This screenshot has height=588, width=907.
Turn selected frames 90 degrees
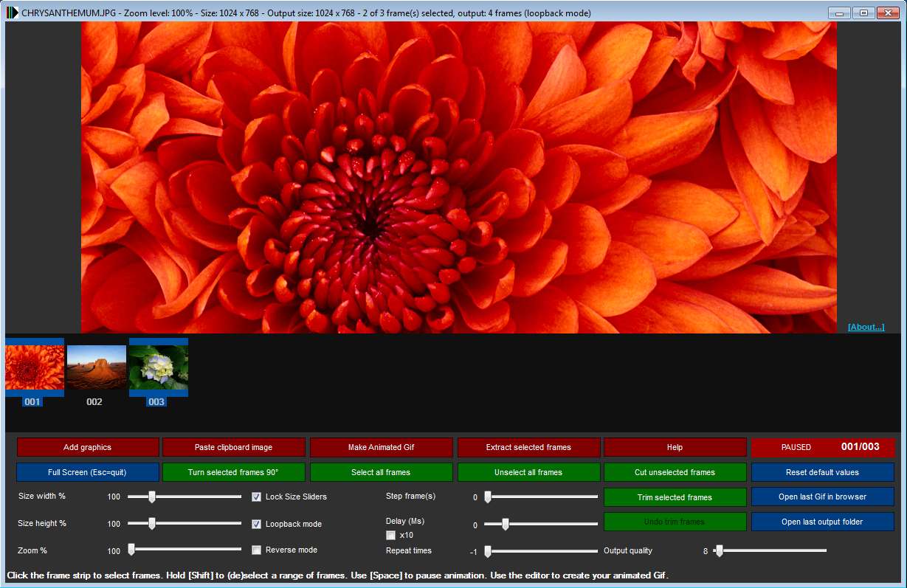click(x=233, y=472)
